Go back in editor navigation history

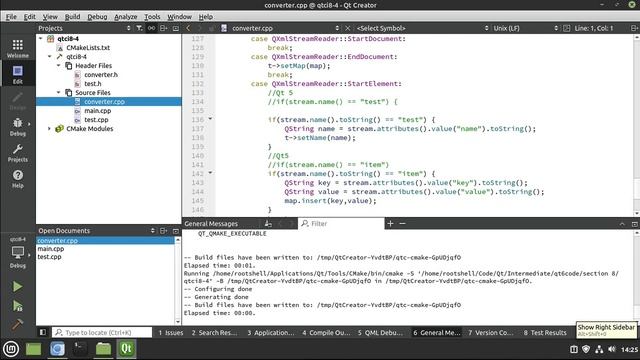pyautogui.click(x=188, y=28)
